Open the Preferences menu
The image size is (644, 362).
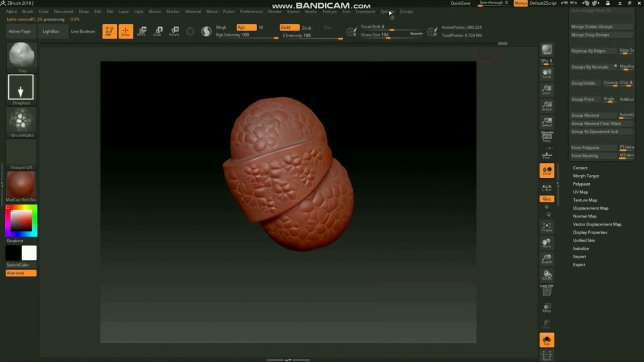point(251,12)
